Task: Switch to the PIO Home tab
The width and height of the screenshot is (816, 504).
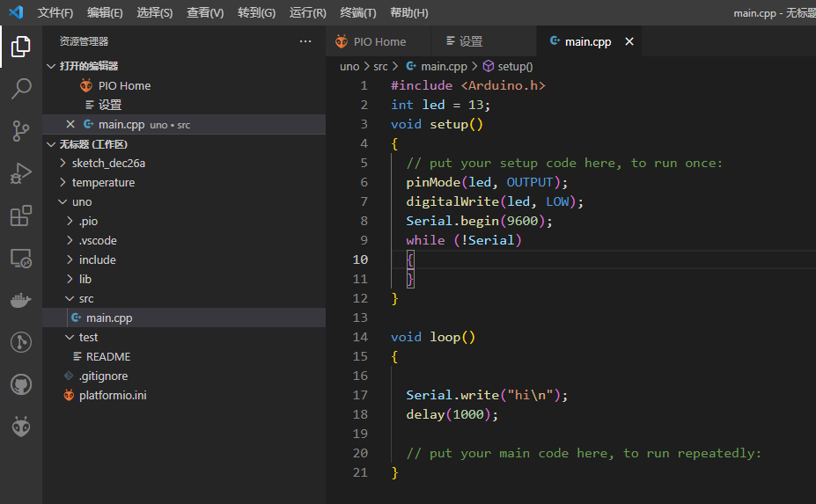Action: click(379, 41)
